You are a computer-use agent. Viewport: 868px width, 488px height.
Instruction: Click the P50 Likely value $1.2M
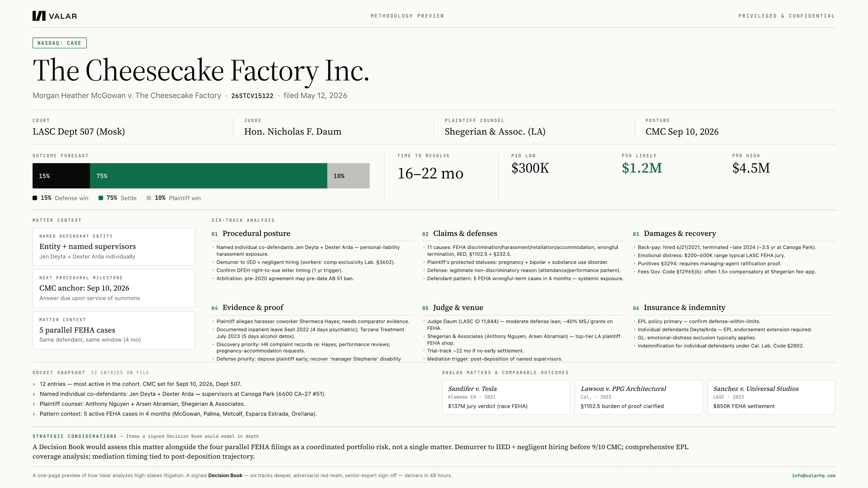[x=642, y=168]
